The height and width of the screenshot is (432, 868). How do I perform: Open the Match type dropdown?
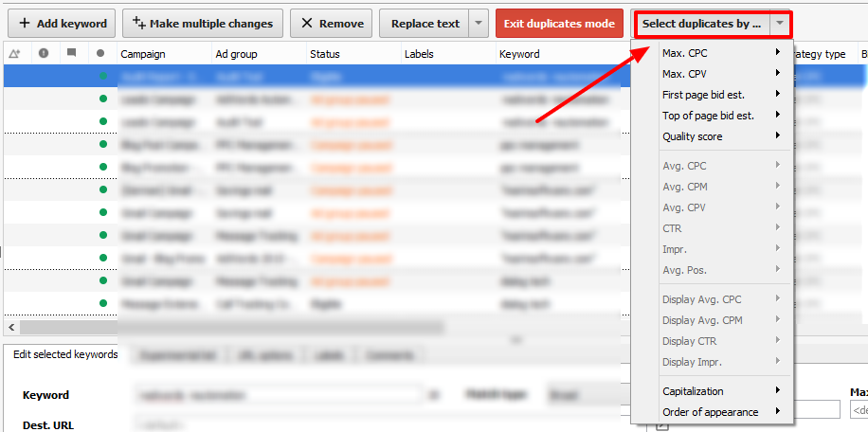pyautogui.click(x=587, y=395)
